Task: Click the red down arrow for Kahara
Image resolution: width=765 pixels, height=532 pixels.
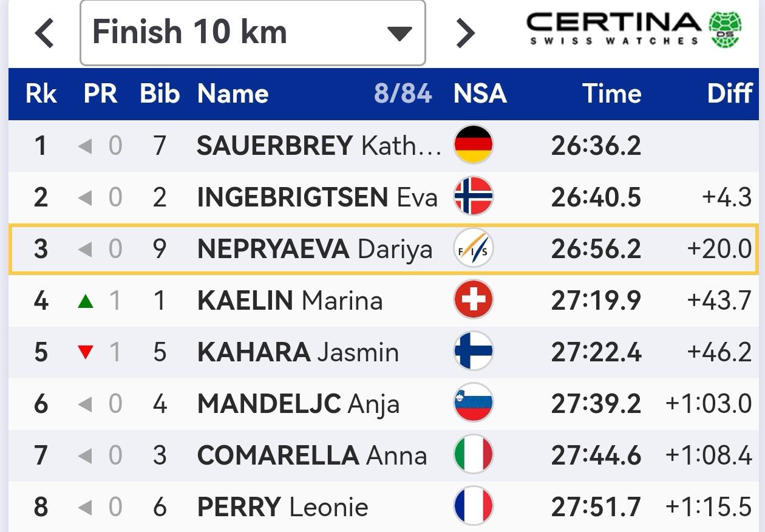Action: [x=86, y=352]
